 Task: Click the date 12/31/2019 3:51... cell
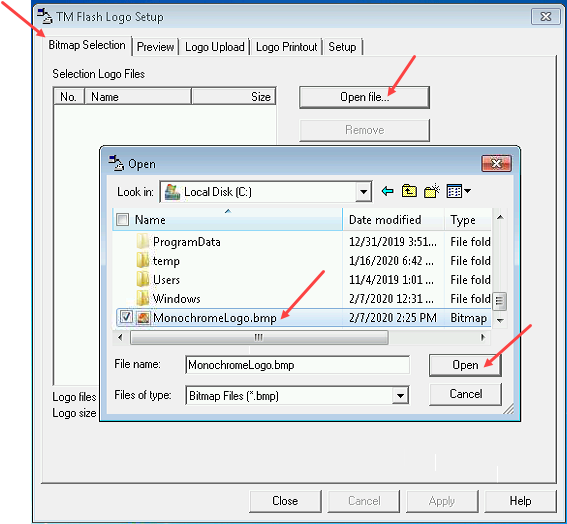(x=393, y=242)
